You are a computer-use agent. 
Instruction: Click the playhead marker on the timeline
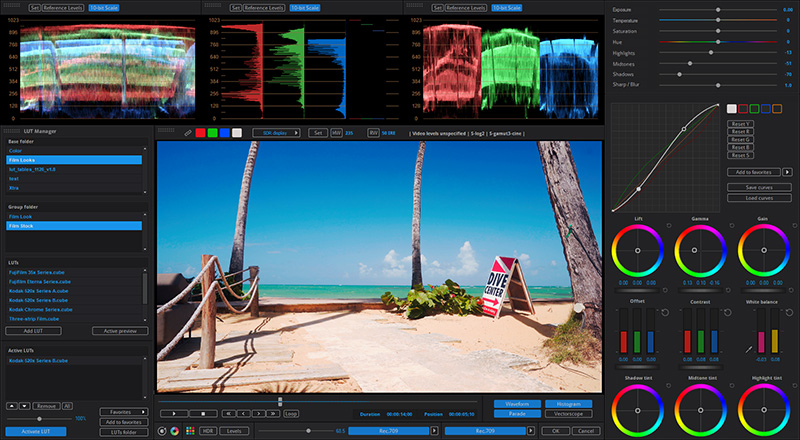[280, 402]
